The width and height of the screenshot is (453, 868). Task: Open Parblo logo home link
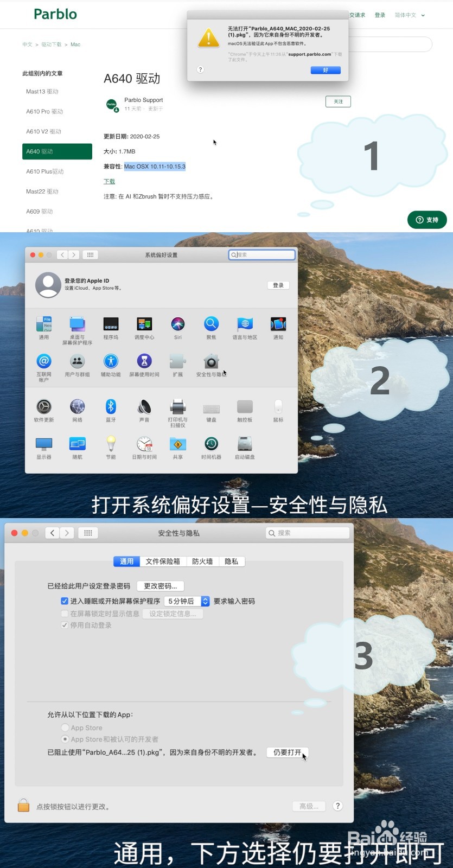(55, 14)
